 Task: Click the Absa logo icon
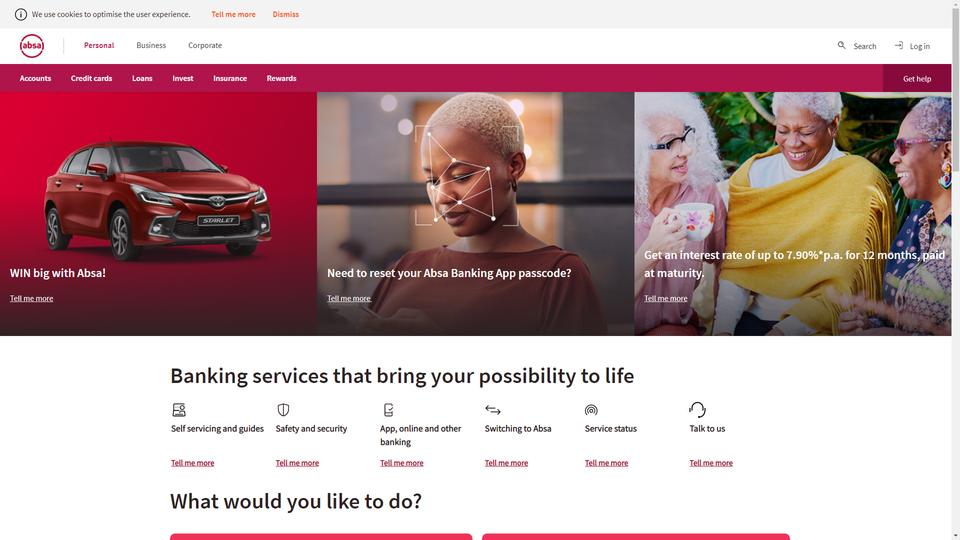point(32,46)
